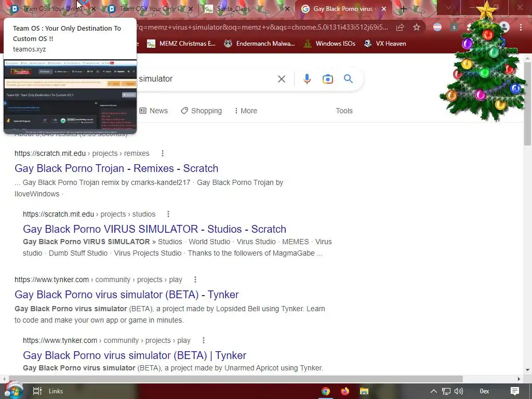This screenshot has width=532, height=399.
Task: Open Task View on taskbar
Action: coord(37,391)
